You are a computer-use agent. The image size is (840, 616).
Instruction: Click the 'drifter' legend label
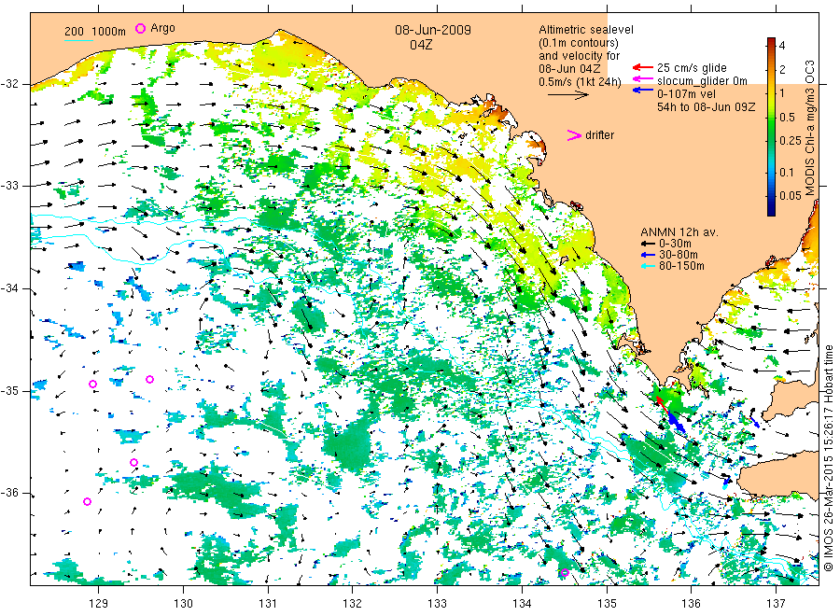[x=599, y=135]
